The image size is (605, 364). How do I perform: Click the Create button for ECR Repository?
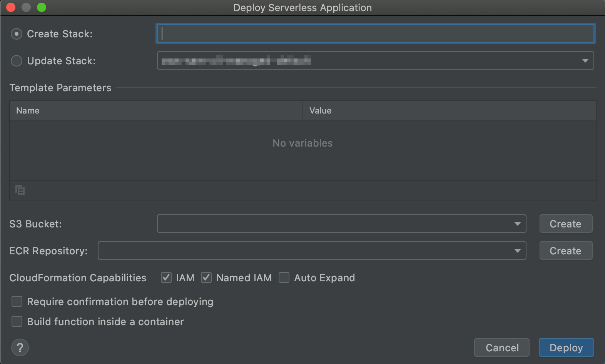565,251
